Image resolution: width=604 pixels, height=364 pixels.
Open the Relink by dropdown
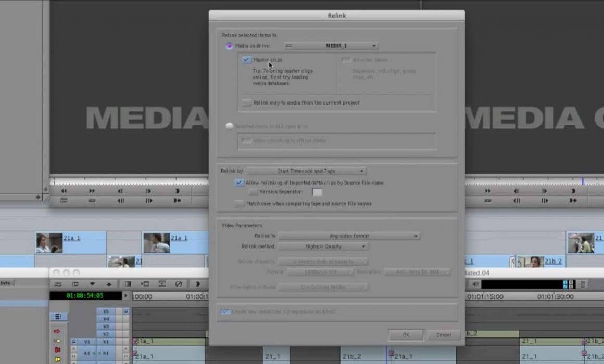tap(306, 171)
